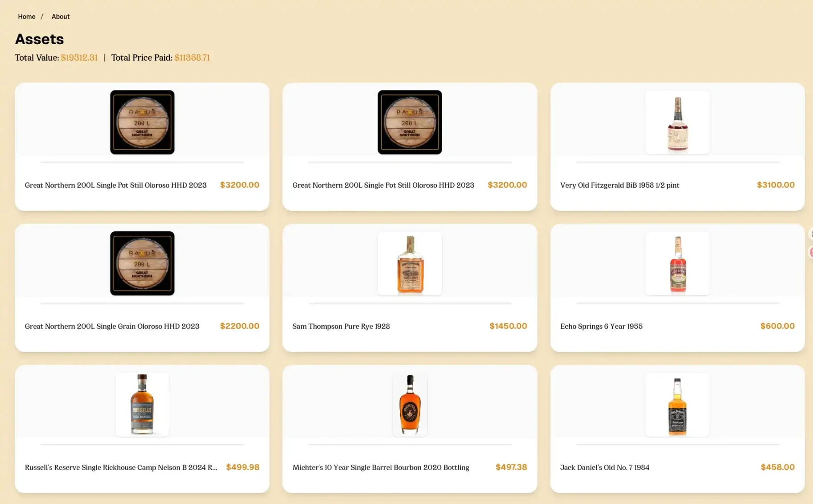Click the Total Value amount $19312.31
Screen dimensions: 813x504
pos(79,57)
